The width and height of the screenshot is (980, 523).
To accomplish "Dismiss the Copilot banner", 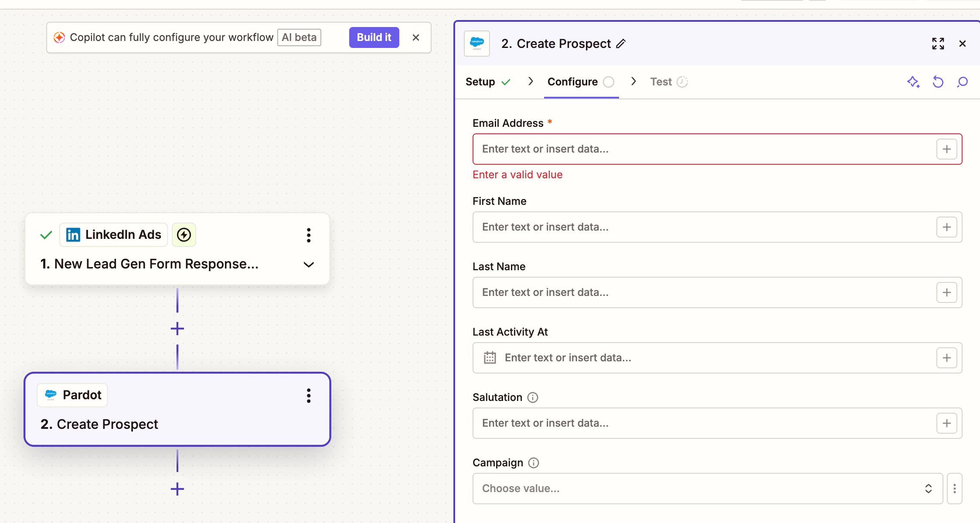I will click(416, 37).
